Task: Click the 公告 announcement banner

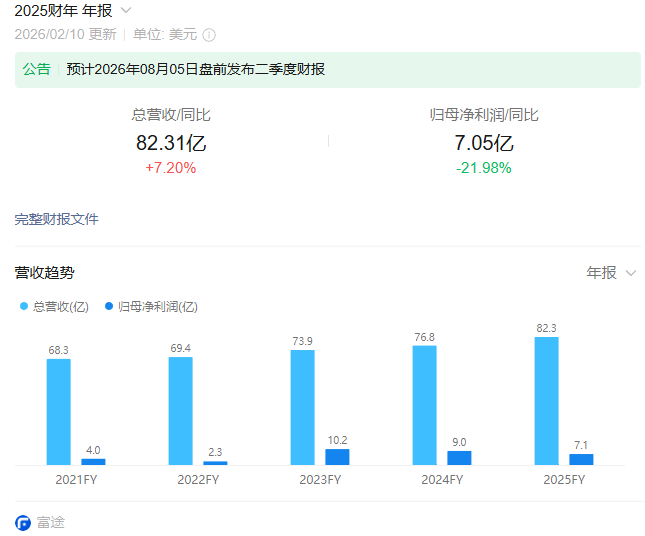Action: click(327, 70)
